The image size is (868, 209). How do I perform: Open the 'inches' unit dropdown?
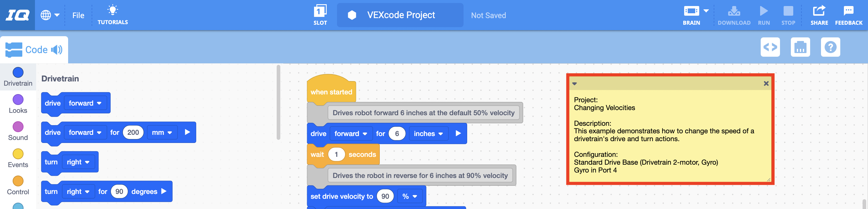coord(428,134)
